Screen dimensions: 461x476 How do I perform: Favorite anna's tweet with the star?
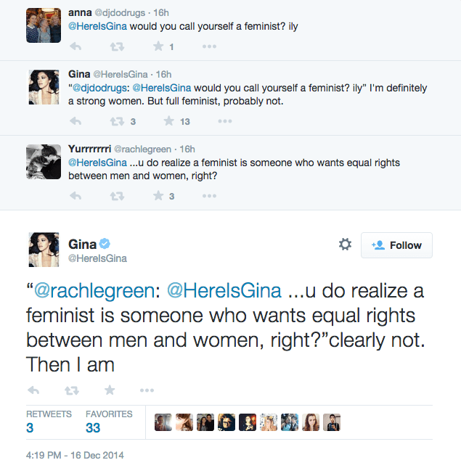click(x=158, y=47)
